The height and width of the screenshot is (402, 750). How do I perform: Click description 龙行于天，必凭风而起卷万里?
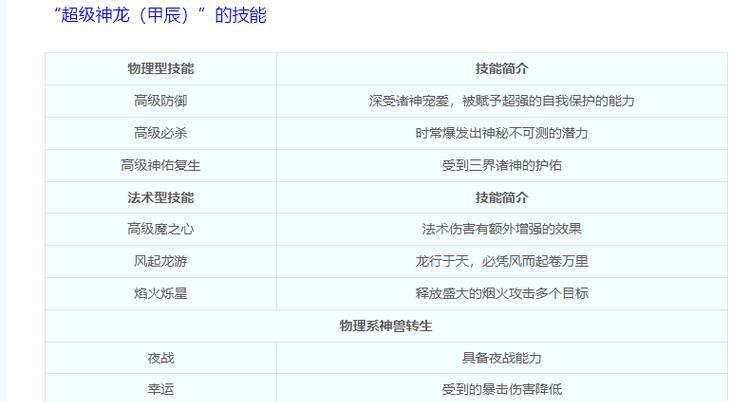coord(502,261)
